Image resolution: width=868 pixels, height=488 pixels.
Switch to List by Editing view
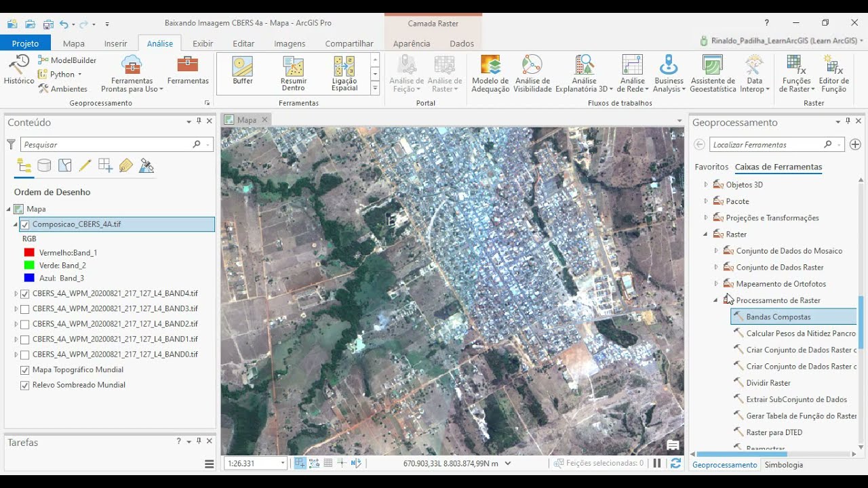point(85,165)
